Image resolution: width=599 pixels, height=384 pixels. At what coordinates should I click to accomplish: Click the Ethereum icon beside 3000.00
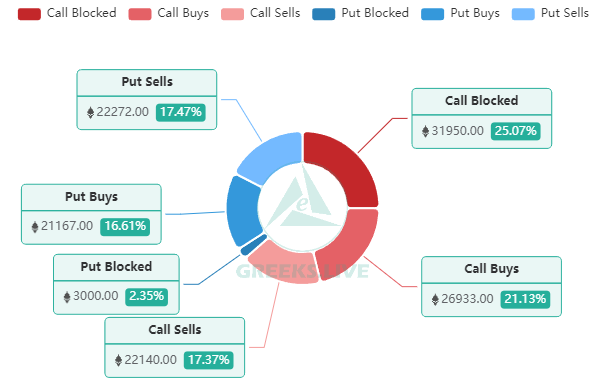click(67, 297)
